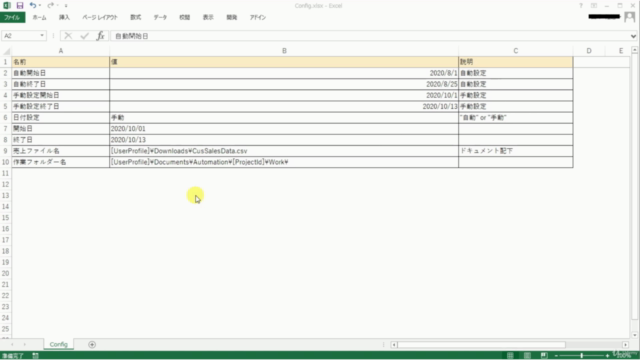Switch to the 挿入 ribbon tab
This screenshot has height=360, width=640.
[64, 18]
